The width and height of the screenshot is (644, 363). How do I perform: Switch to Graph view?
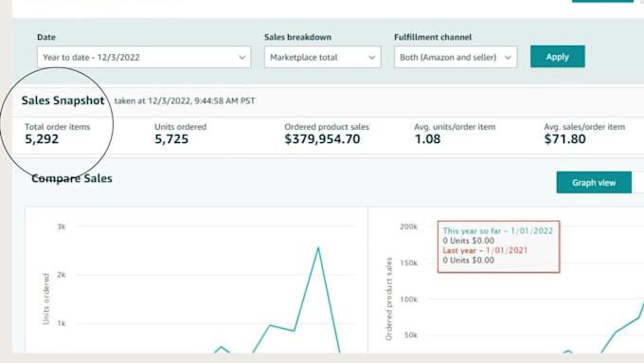pos(594,183)
